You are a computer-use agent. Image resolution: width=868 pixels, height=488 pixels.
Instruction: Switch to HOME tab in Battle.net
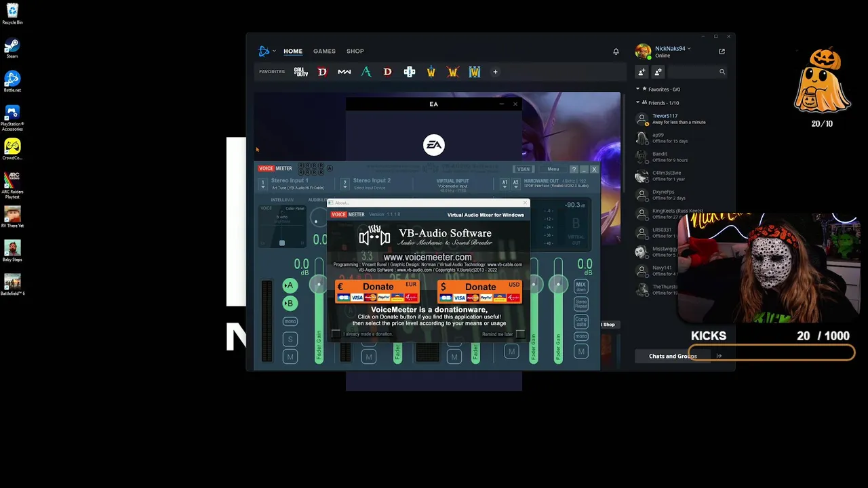tap(293, 52)
